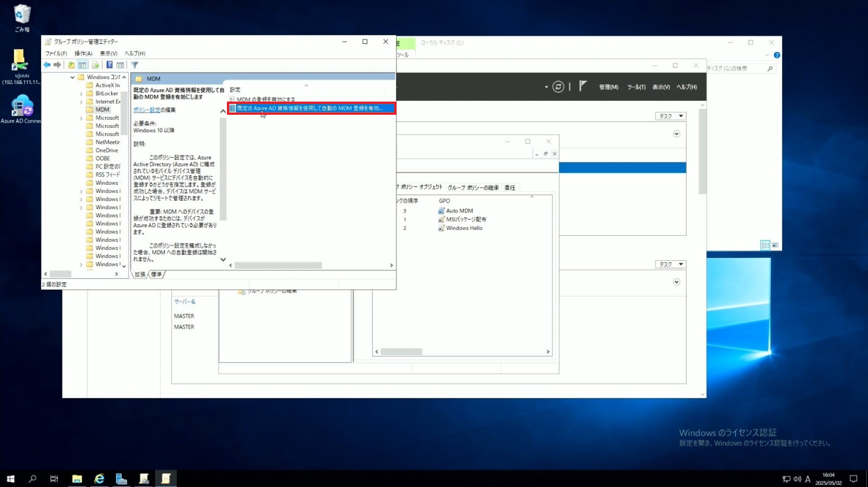The width and height of the screenshot is (868, 487).
Task: Click the Explorer search magnifier icon
Action: 770,69
